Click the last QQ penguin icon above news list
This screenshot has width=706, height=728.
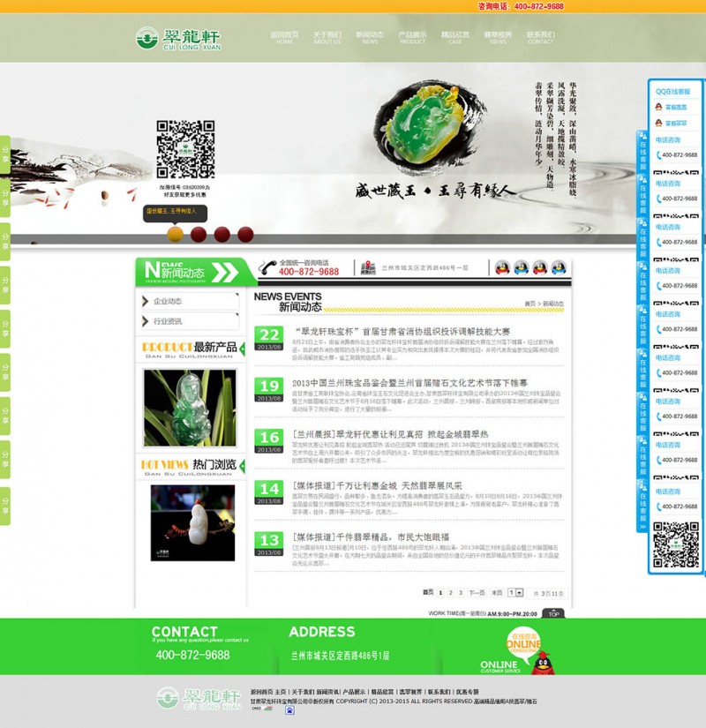[559, 267]
